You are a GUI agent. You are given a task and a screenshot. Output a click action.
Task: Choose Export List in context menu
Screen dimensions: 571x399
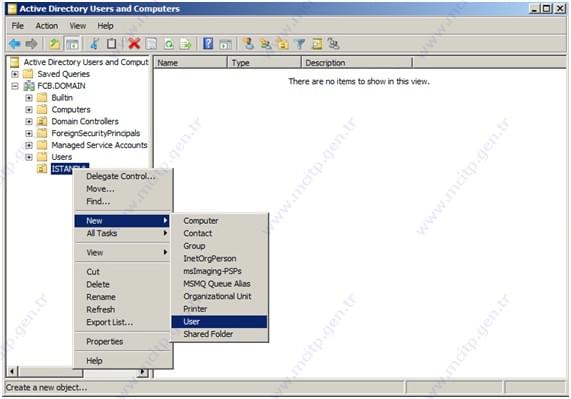pos(122,323)
